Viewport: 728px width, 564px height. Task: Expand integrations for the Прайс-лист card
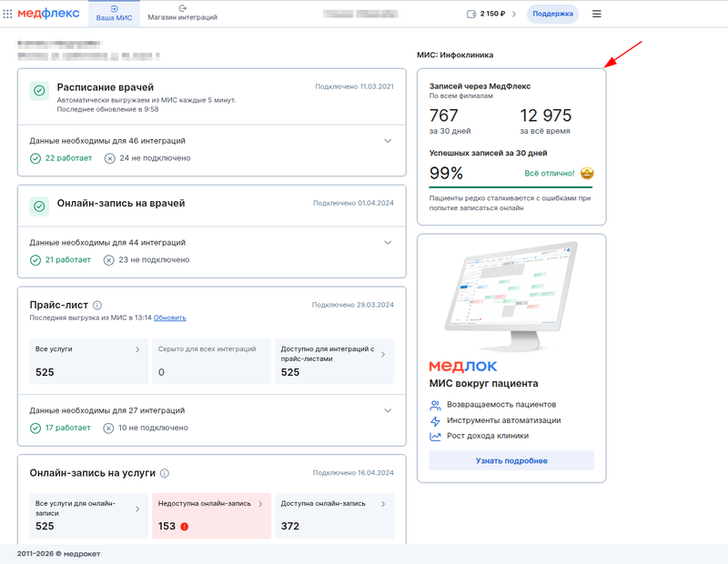point(388,410)
